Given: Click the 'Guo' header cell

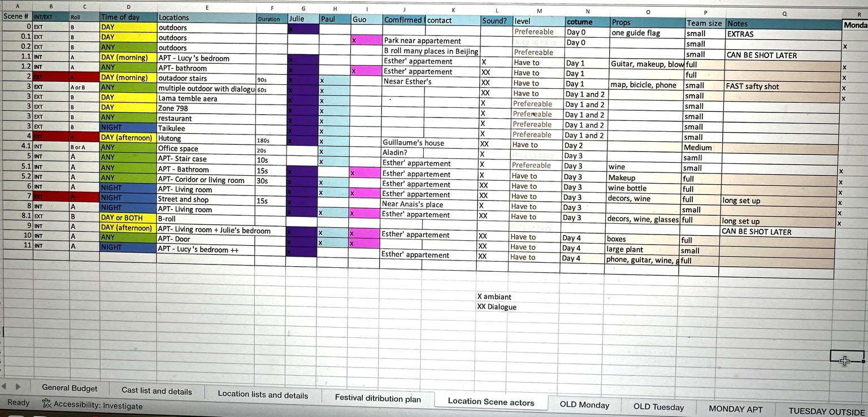Looking at the screenshot, I should (x=366, y=19).
